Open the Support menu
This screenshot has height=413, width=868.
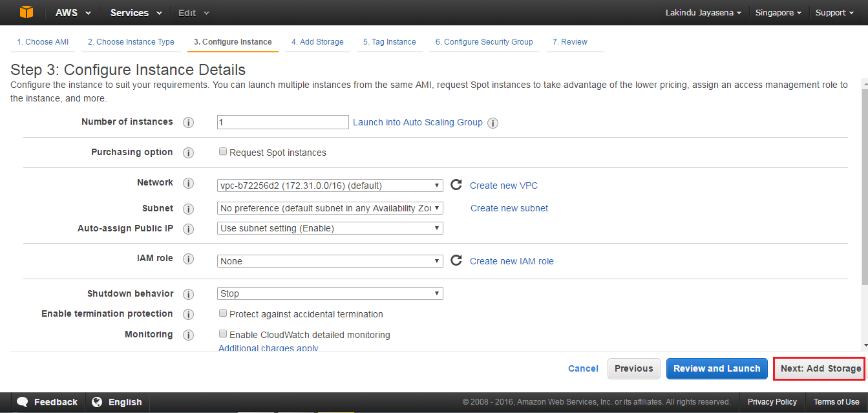pyautogui.click(x=834, y=13)
